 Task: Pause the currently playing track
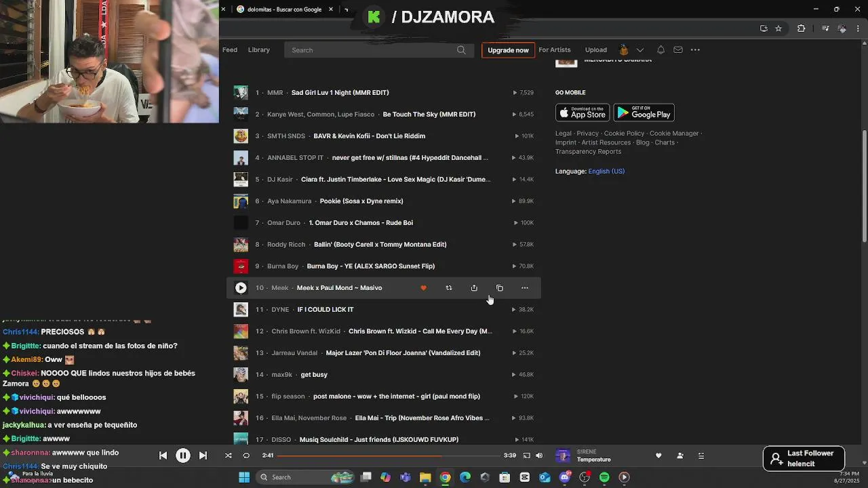[x=183, y=455]
